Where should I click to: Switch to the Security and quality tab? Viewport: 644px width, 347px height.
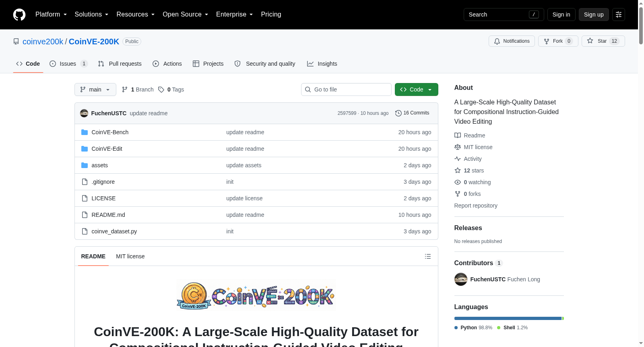click(265, 64)
